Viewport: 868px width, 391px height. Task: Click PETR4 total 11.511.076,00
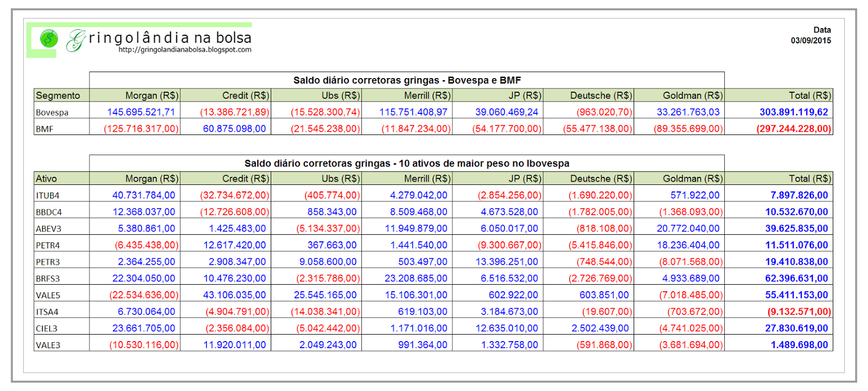(796, 245)
